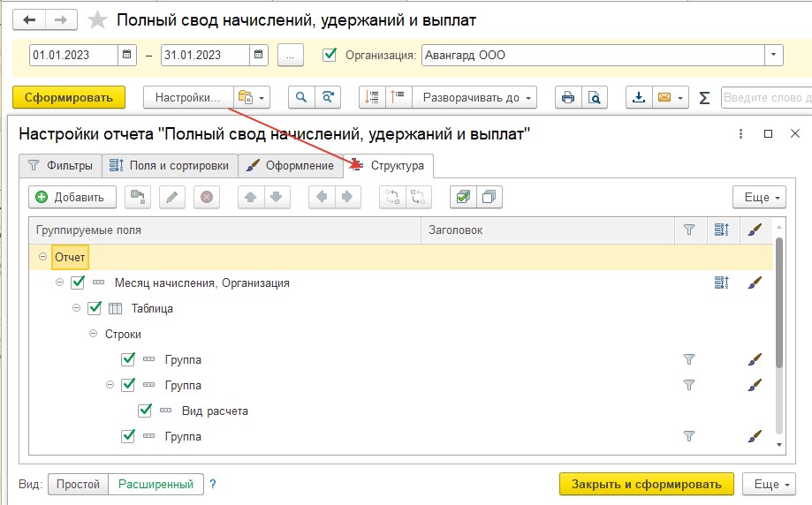Screen dimensions: 812x505
Task: Uncheck the Вид расчета checkbox
Action: 145,411
